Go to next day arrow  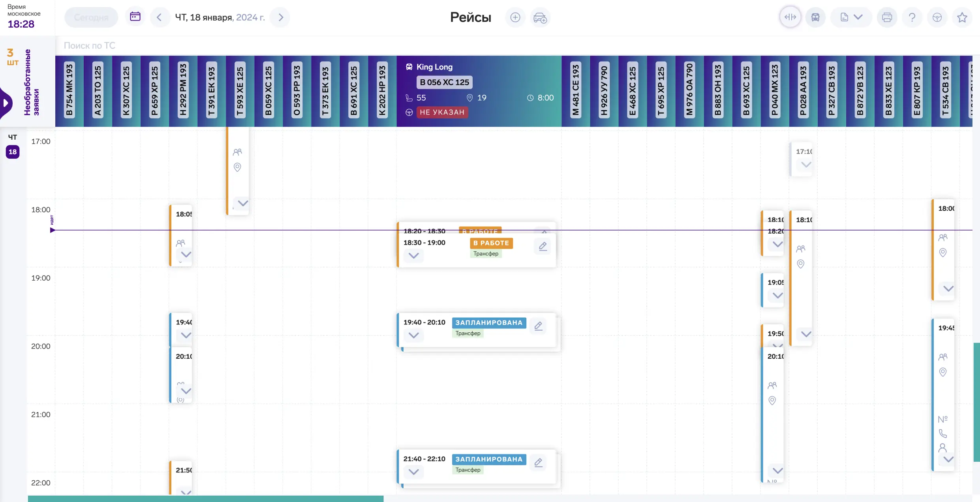pyautogui.click(x=281, y=17)
